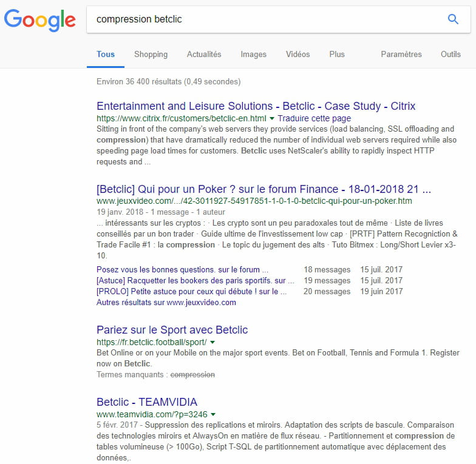Open Paramètres menu
Image resolution: width=476 pixels, height=464 pixels.
401,55
